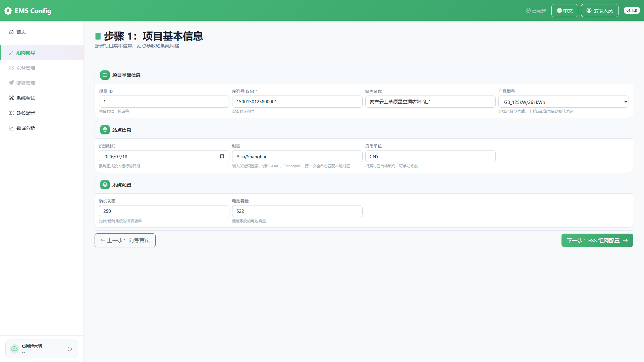The height and width of the screenshot is (362, 644).
Task: Click 上一步: 向导首页 button
Action: (125, 240)
